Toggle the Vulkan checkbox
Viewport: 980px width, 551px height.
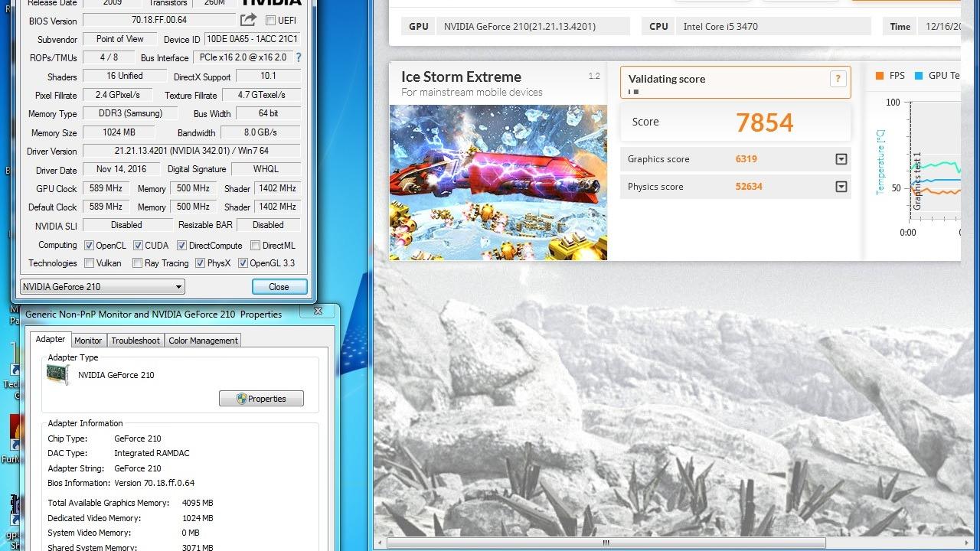pyautogui.click(x=90, y=263)
